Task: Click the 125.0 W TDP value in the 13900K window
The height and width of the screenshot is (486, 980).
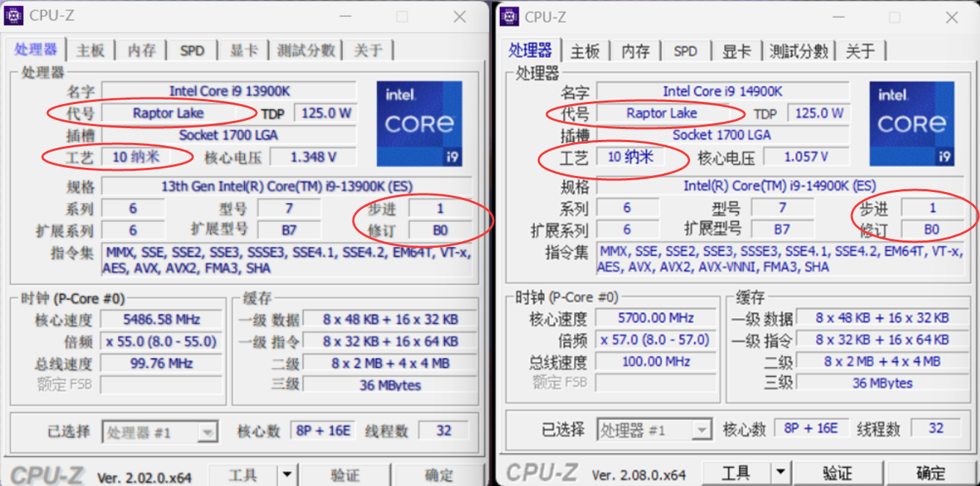Action: point(325,113)
